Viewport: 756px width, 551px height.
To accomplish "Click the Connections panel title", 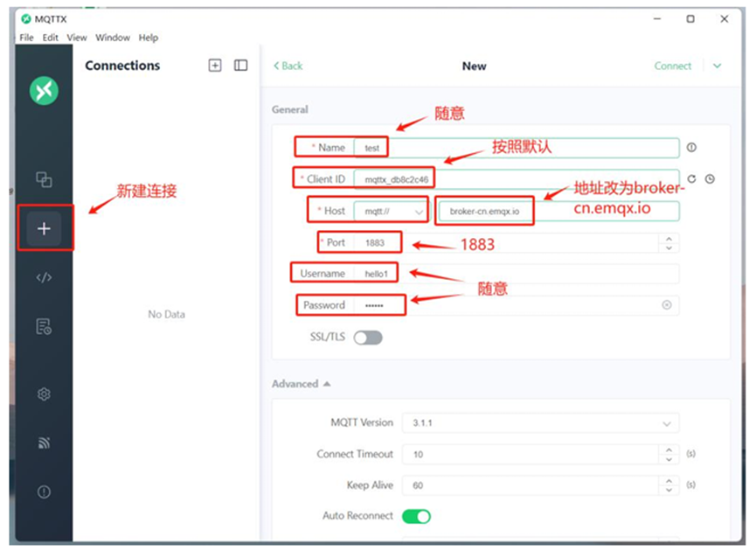I will 122,66.
